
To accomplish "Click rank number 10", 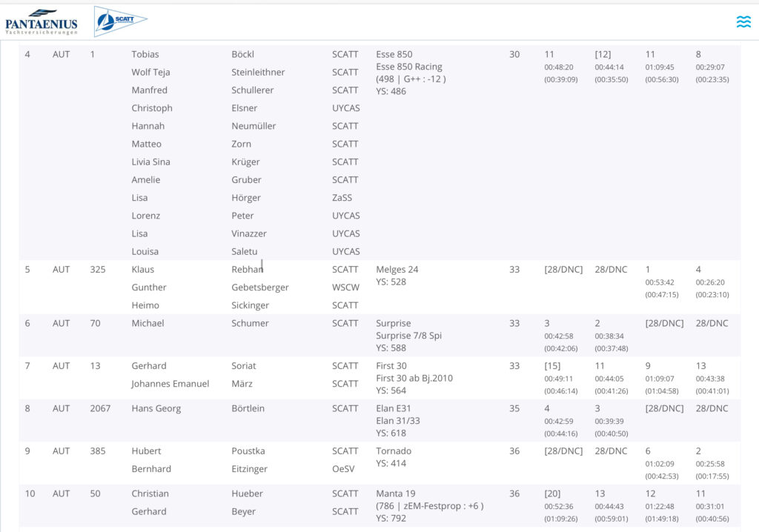I will tap(30, 493).
